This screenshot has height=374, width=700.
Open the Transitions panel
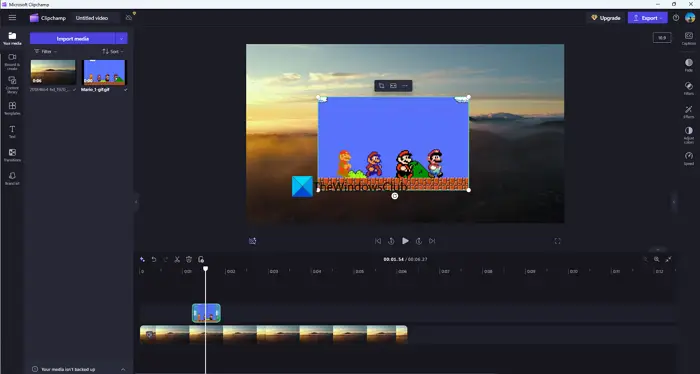point(12,155)
